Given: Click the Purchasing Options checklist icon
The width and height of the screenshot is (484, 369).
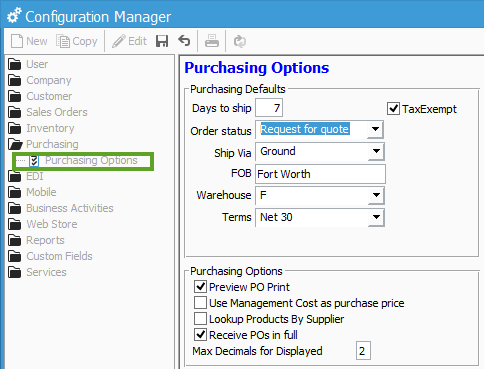Looking at the screenshot, I should coord(34,161).
